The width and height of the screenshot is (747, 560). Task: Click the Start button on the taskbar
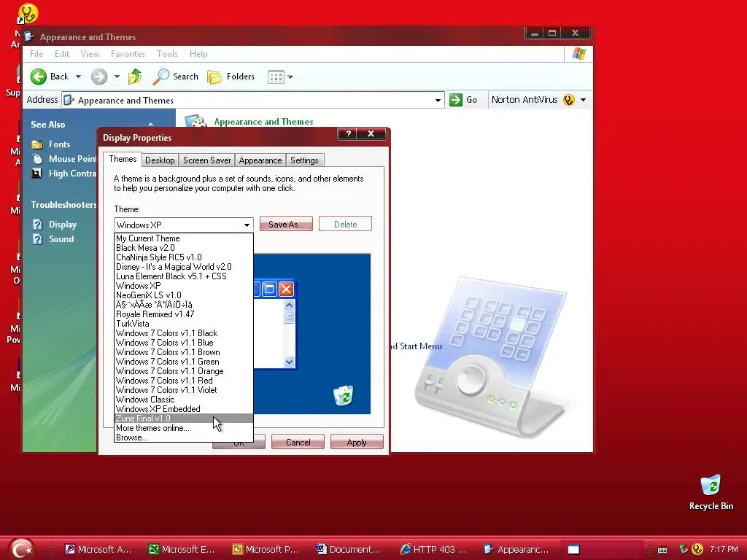[x=22, y=549]
